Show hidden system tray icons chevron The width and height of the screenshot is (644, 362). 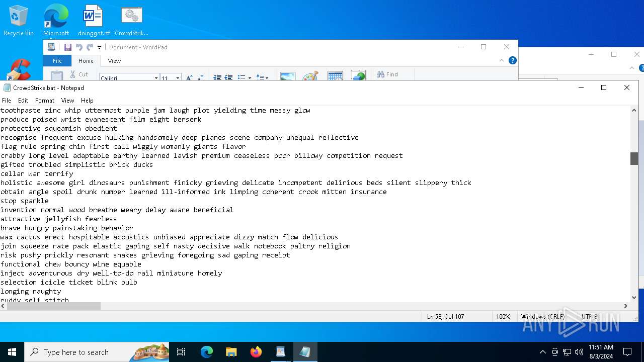[542, 352]
